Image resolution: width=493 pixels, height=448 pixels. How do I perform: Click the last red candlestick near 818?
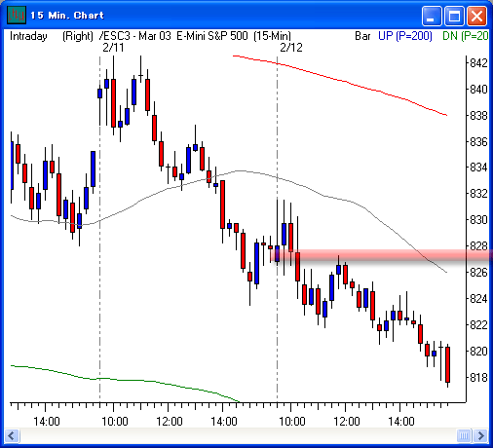447,364
